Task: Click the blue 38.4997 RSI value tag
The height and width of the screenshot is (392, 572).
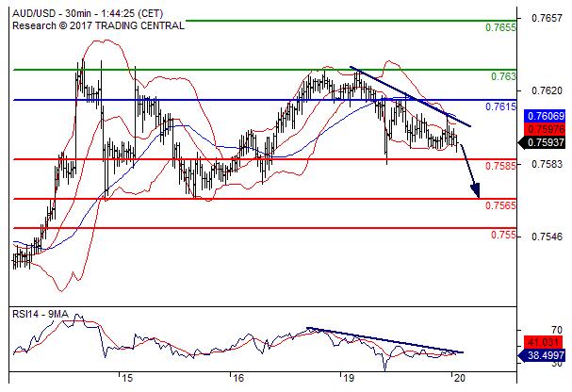Action: (542, 355)
